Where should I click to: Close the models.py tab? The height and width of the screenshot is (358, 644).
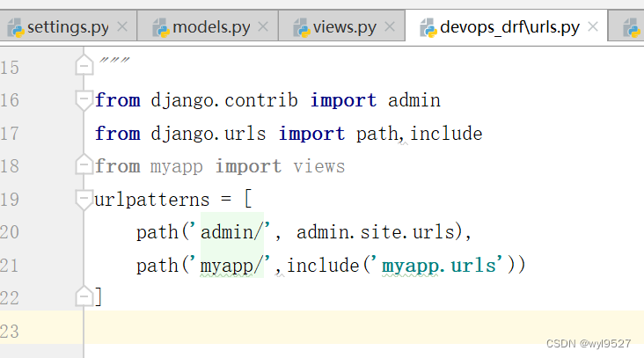(263, 27)
